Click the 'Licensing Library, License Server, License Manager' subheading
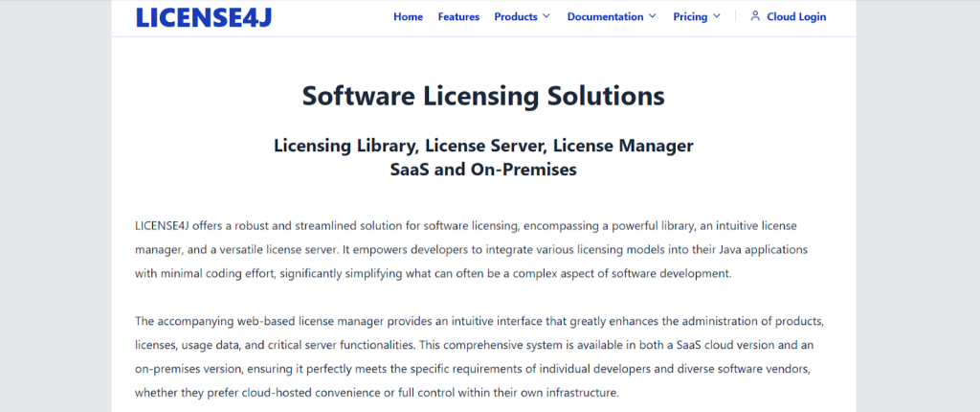The width and height of the screenshot is (980, 412). pos(483,146)
